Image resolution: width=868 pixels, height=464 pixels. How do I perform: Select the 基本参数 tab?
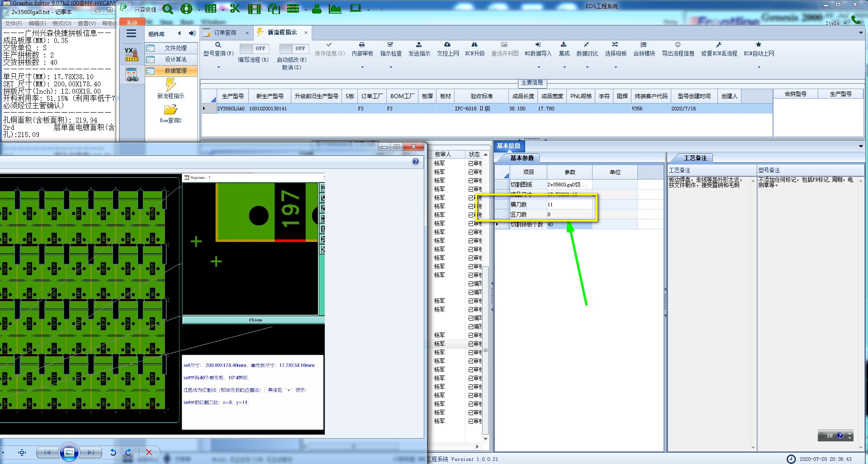click(x=522, y=158)
